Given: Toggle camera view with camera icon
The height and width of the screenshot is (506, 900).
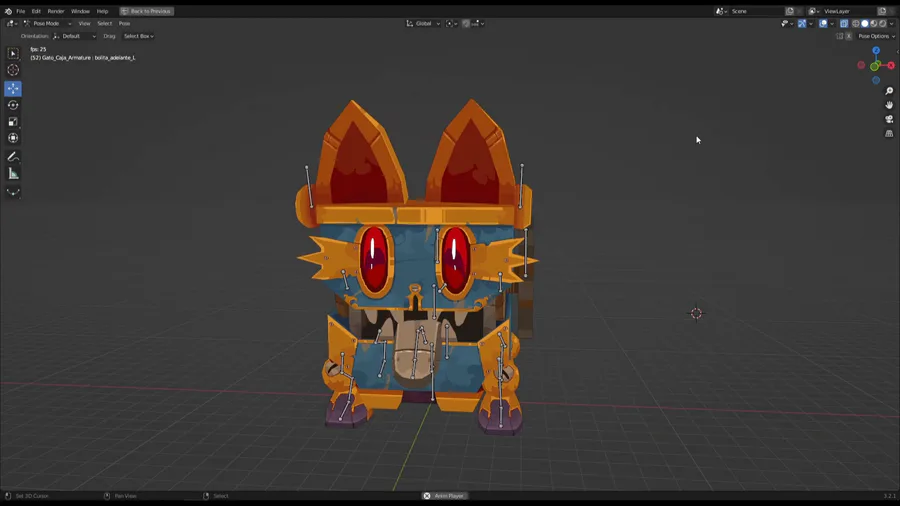Looking at the screenshot, I should pos(889,119).
